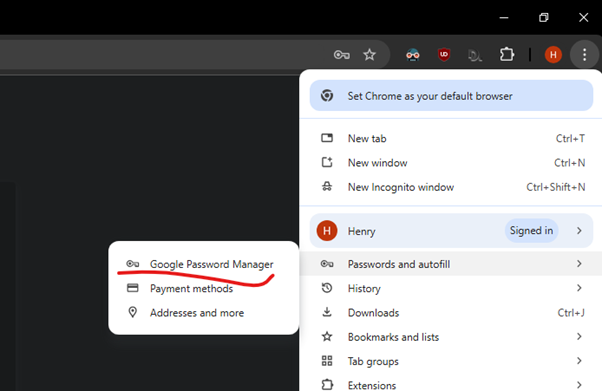This screenshot has height=391, width=602.
Task: Click the Incognito hat-and-glasses icon
Action: pyautogui.click(x=327, y=187)
